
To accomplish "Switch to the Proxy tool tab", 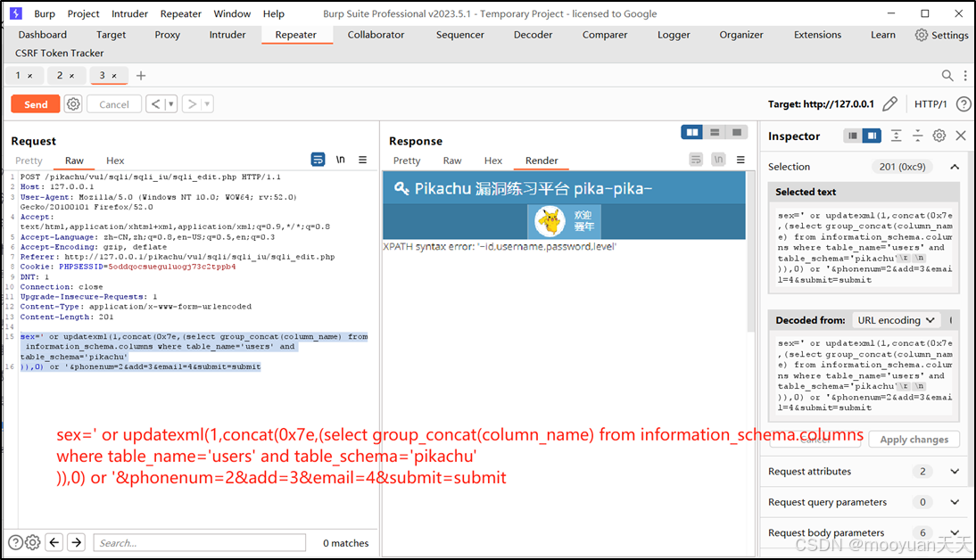I will coord(168,35).
